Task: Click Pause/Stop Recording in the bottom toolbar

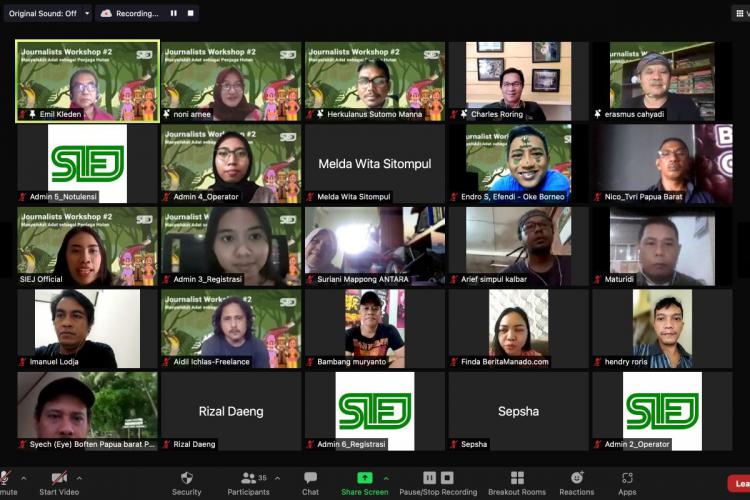Action: (438, 478)
